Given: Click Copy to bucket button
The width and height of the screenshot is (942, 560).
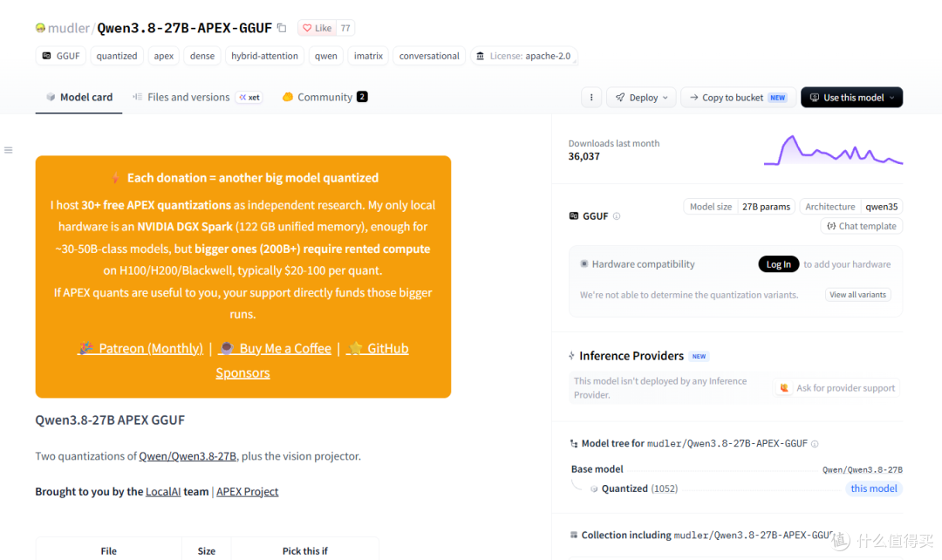Looking at the screenshot, I should 739,98.
